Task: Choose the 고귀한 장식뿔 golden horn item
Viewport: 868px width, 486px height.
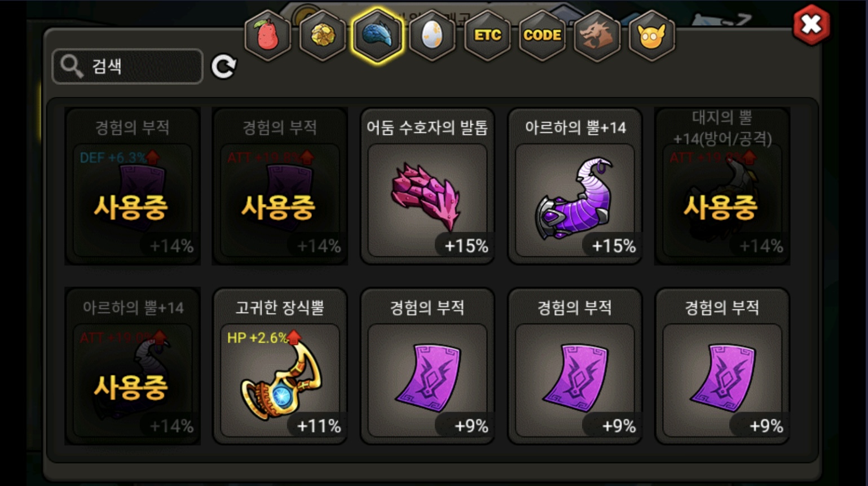Action: [x=280, y=366]
